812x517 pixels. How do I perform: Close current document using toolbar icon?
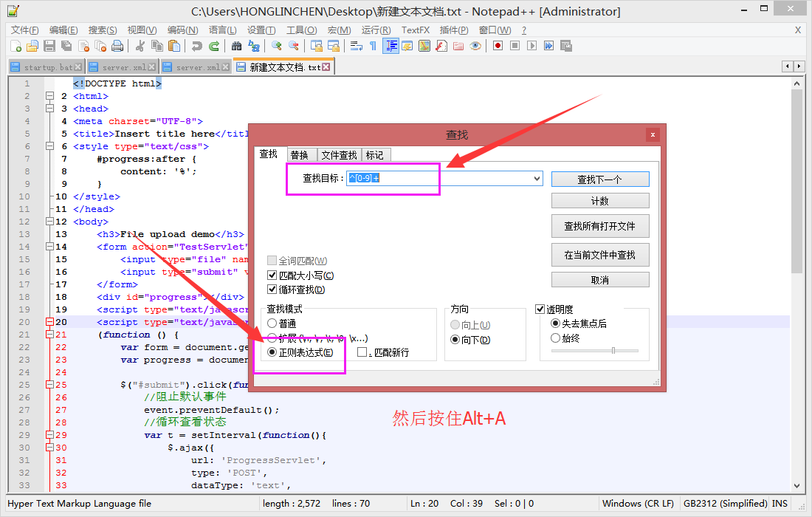[x=83, y=46]
